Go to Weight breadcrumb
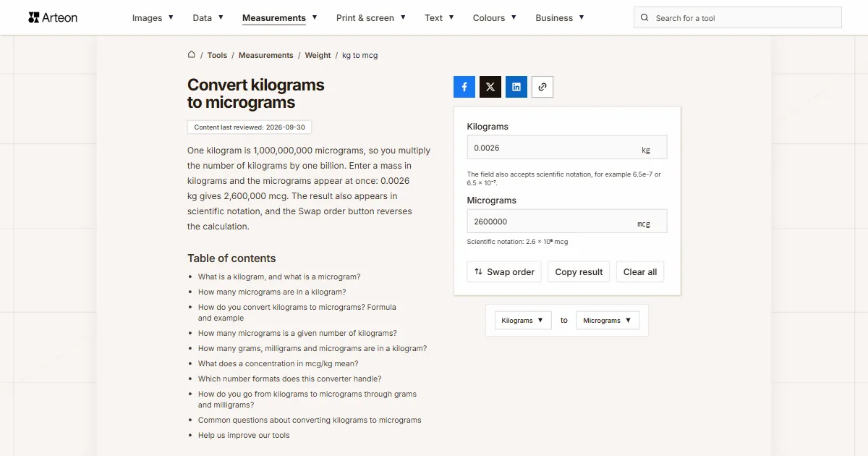868x456 pixels. [318, 55]
